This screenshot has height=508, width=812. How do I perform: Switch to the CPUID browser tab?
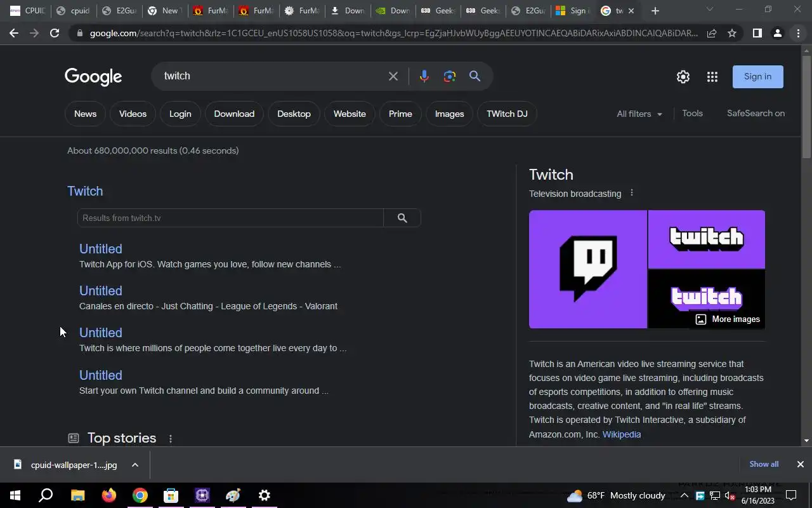27,11
